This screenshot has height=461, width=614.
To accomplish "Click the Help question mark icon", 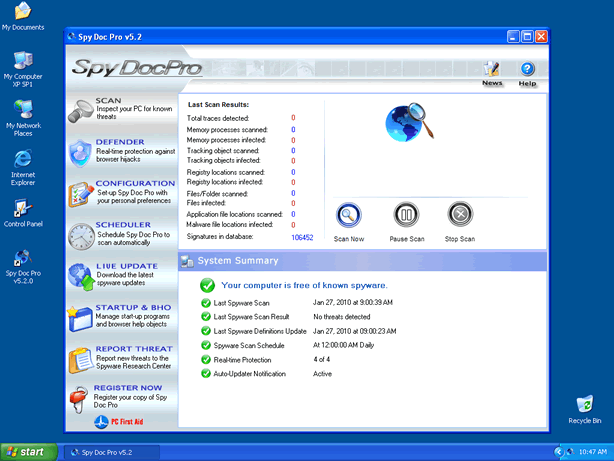I will pyautogui.click(x=527, y=71).
